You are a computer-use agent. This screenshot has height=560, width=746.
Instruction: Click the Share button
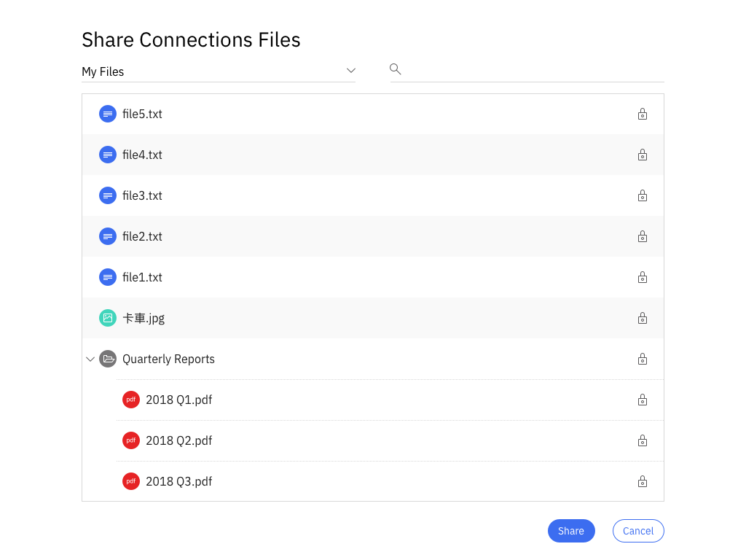click(571, 531)
